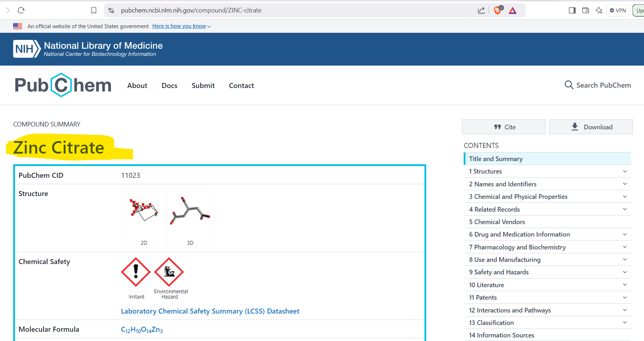Click the Download button
Image resolution: width=644 pixels, height=341 pixels.
(591, 127)
